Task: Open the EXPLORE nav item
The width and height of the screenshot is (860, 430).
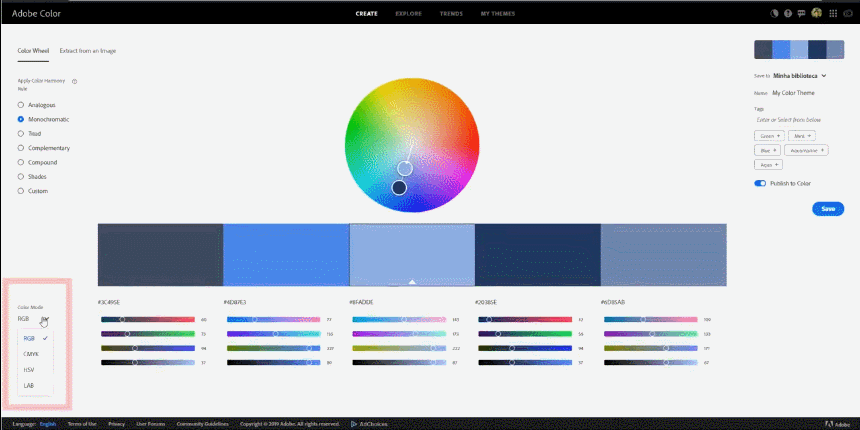Action: pyautogui.click(x=409, y=14)
